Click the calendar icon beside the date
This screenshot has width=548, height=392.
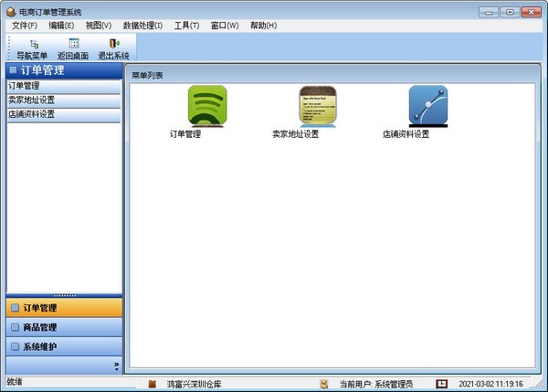tap(442, 384)
